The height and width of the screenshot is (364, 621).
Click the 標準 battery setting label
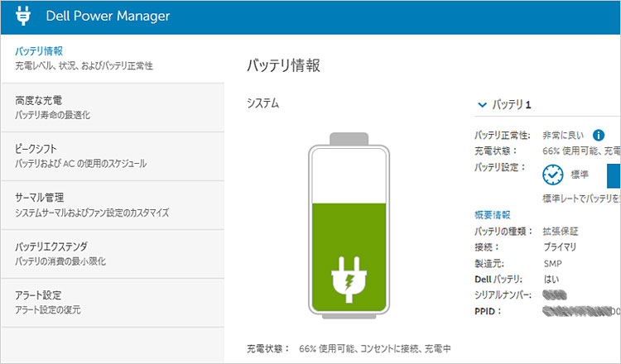(580, 175)
